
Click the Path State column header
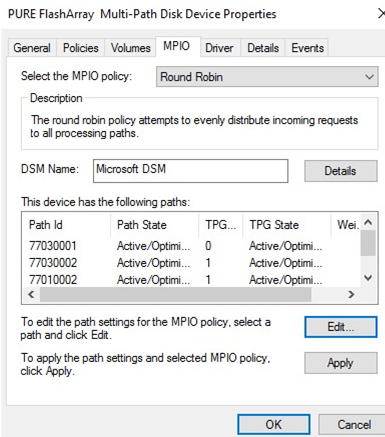pyautogui.click(x=154, y=225)
